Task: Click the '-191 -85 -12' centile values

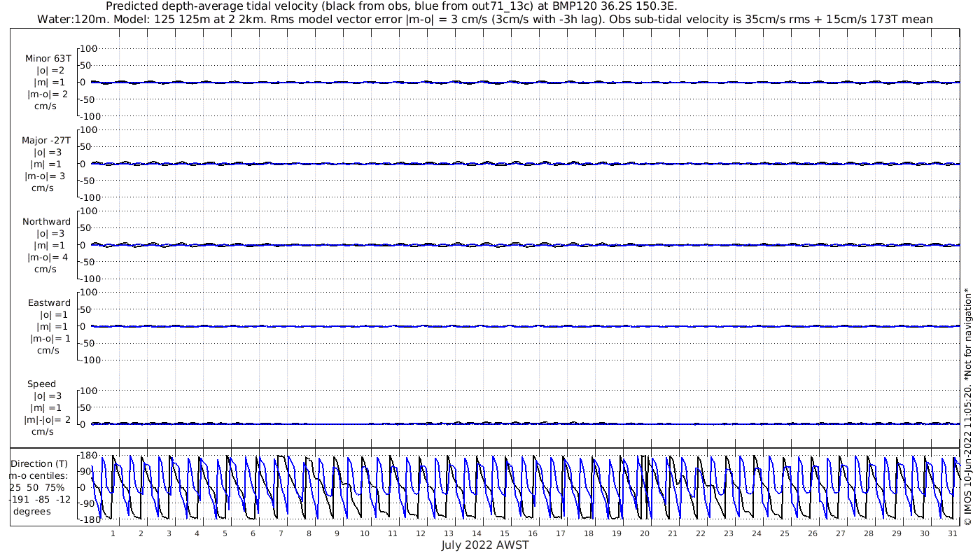Action: (x=40, y=499)
